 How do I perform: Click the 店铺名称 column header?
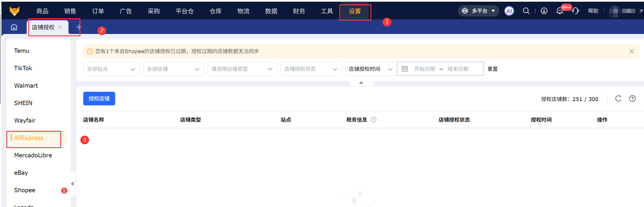94,120
